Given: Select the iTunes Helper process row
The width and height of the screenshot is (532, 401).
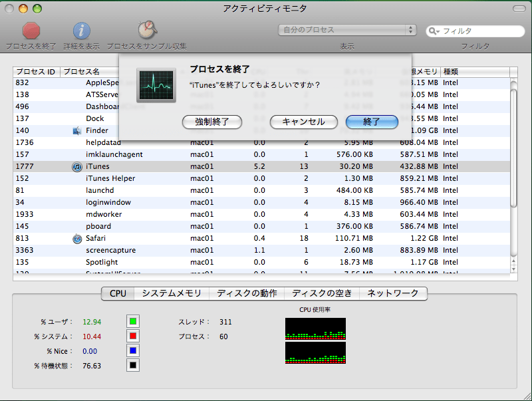Looking at the screenshot, I should [x=261, y=178].
